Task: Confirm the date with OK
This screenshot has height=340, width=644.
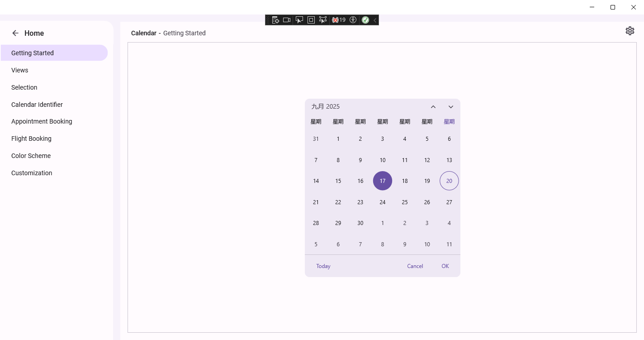Action: [445, 266]
